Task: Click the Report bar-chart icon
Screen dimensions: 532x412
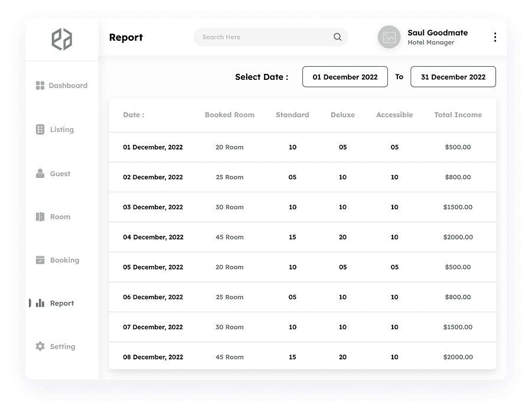Action: [x=40, y=303]
